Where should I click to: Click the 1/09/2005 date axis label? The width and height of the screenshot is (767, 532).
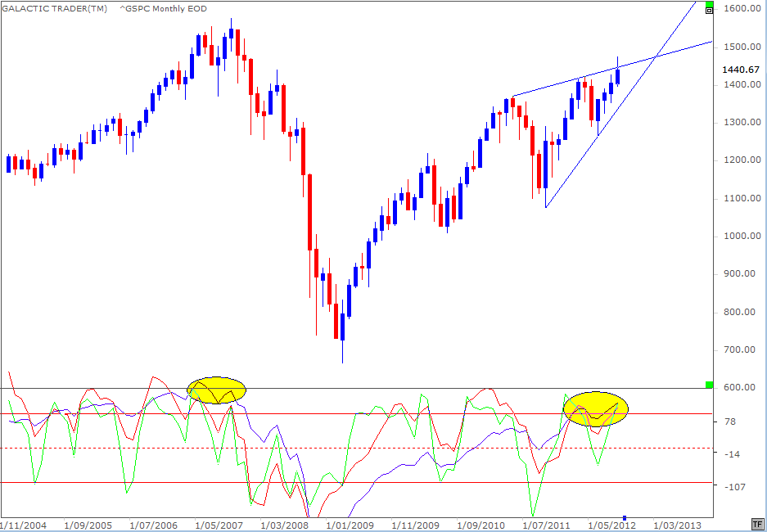(88, 525)
